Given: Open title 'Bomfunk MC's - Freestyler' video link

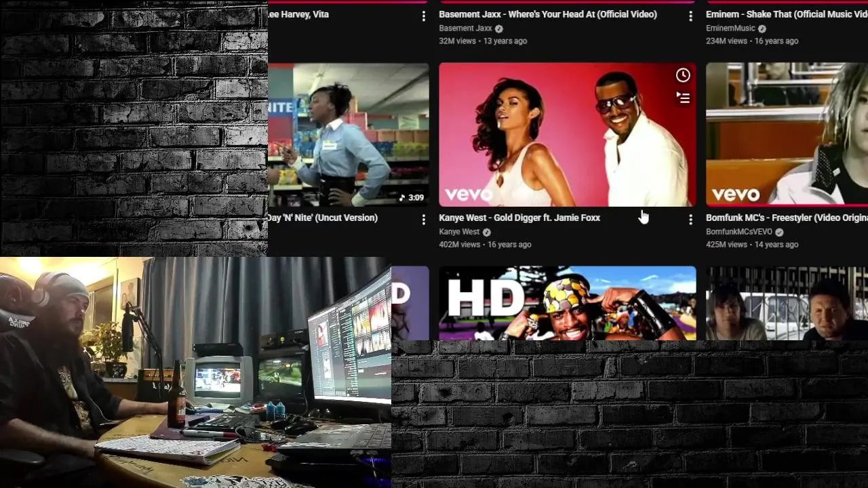Looking at the screenshot, I should pyautogui.click(x=787, y=218).
